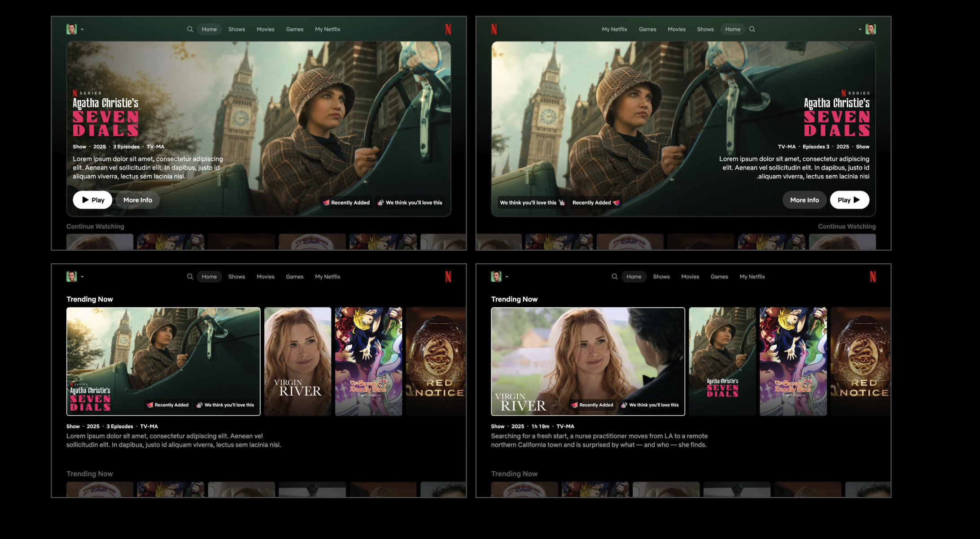Select Home tab in top-right RTL mockup

pyautogui.click(x=733, y=29)
